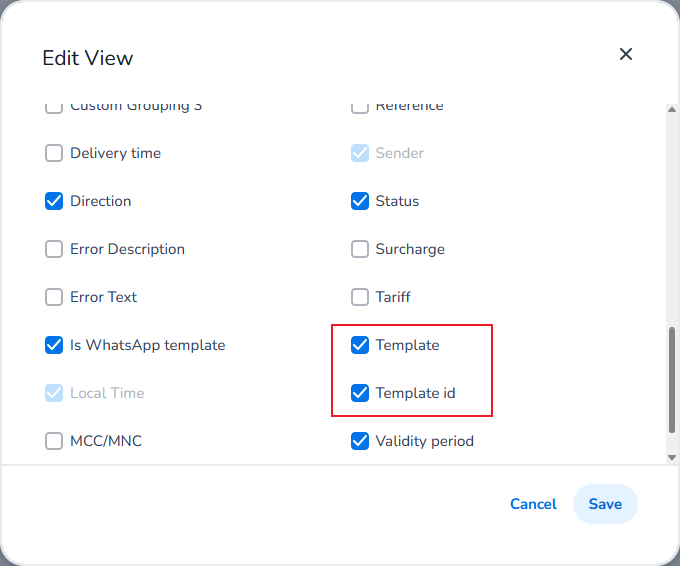Uncheck the Direction column option
The image size is (680, 566).
pos(54,201)
